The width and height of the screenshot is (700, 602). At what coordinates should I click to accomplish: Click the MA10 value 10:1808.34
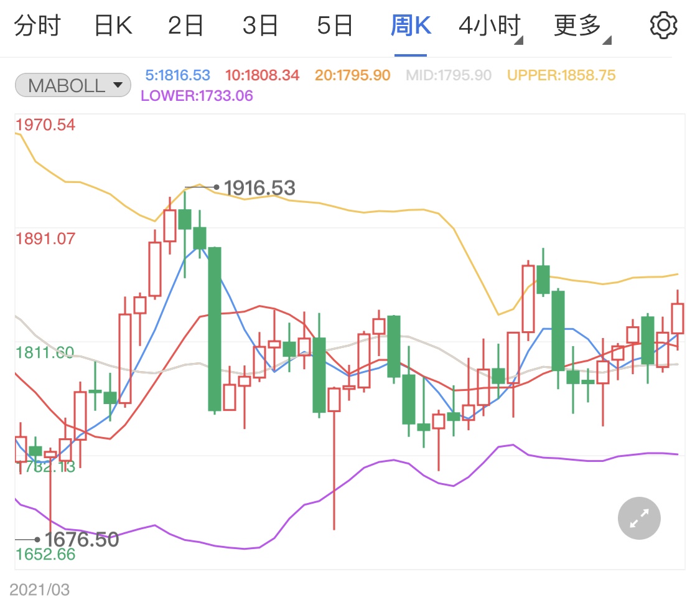[x=262, y=75]
